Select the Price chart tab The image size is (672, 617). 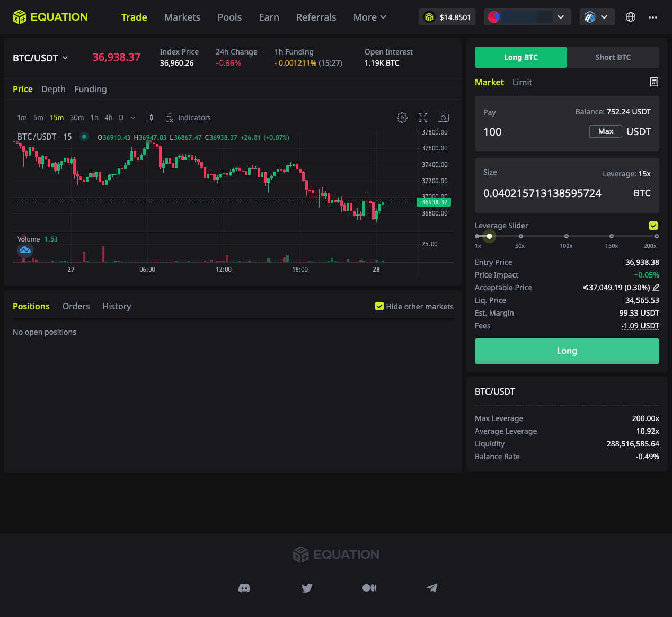pyautogui.click(x=23, y=89)
